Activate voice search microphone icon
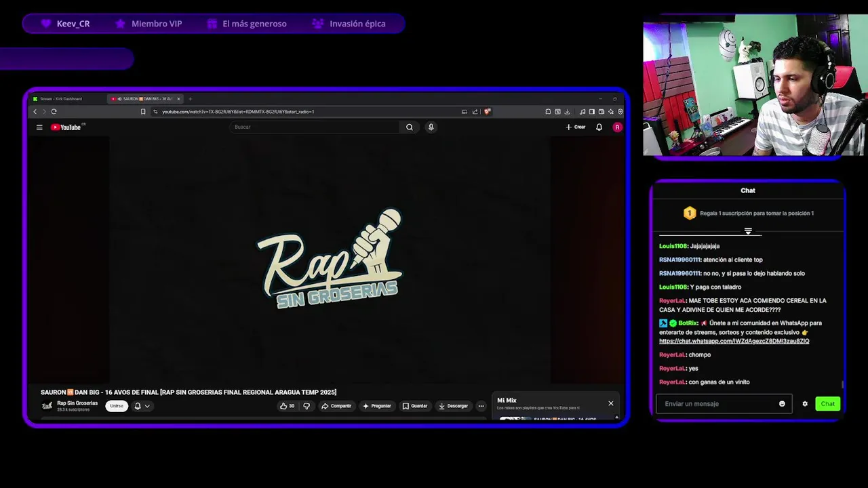 [x=431, y=127]
